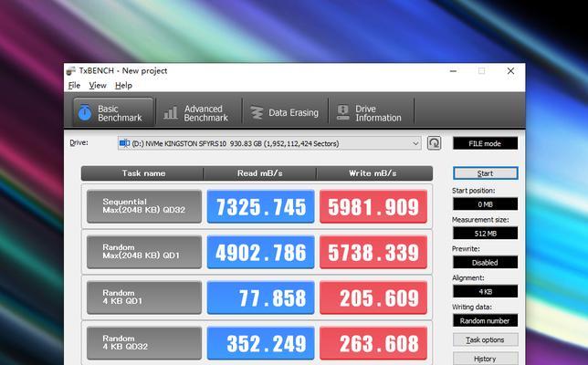This screenshot has height=365, width=588.
Task: Change the Alignment 4 KB setting
Action: (485, 292)
